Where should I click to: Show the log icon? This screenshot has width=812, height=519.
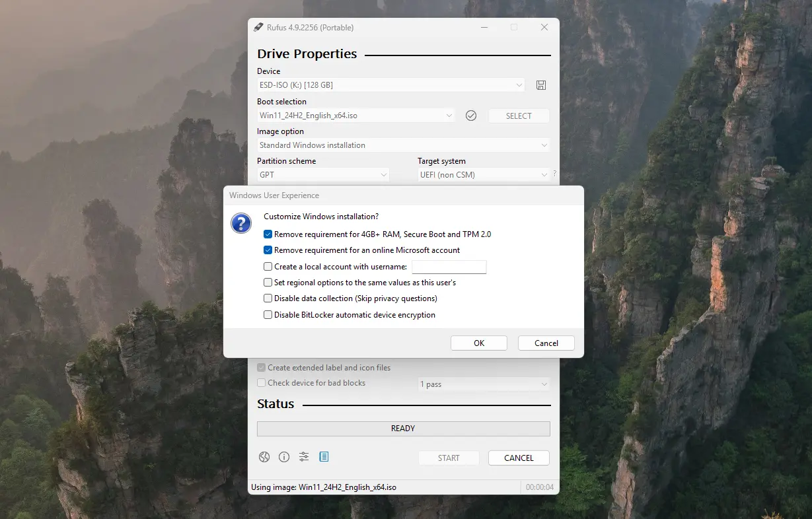coord(324,457)
